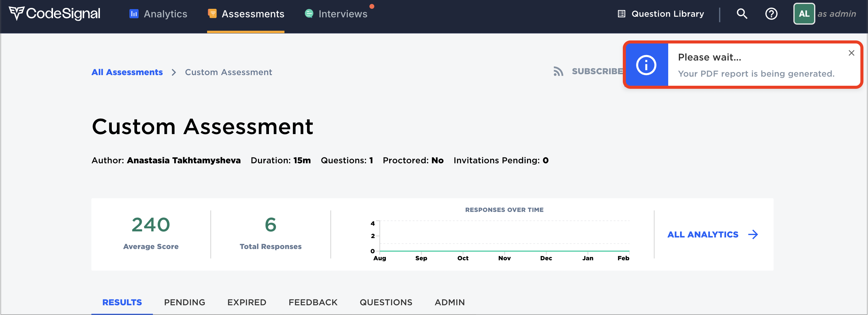Switch to the Expired tab
Screen dimensions: 868x315
247,302
